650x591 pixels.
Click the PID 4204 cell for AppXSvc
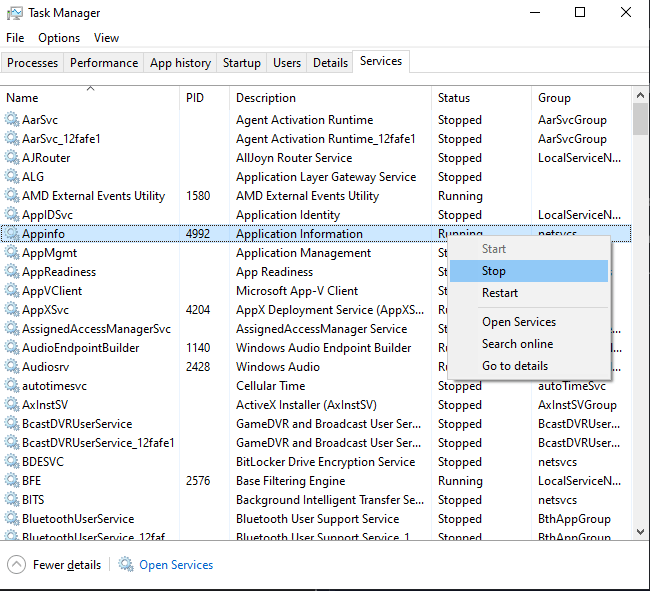(198, 310)
